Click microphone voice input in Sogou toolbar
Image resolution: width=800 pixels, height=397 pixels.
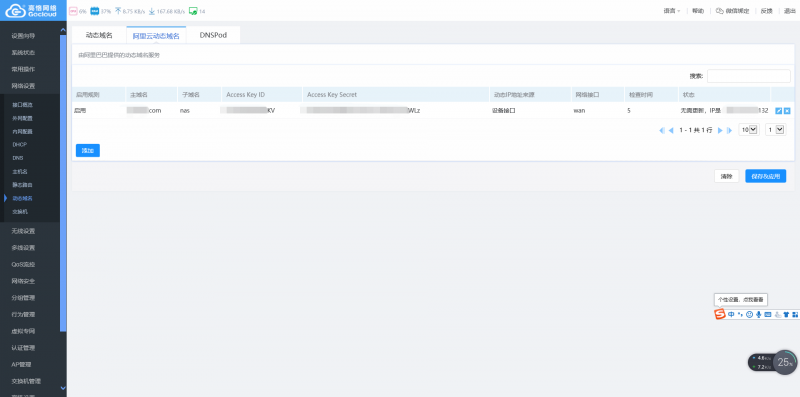point(759,314)
